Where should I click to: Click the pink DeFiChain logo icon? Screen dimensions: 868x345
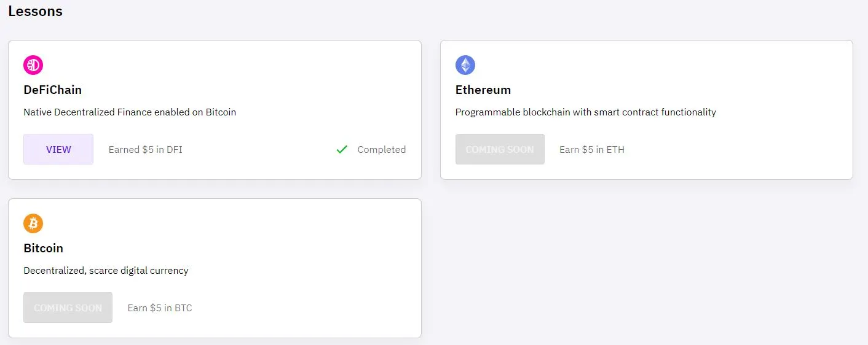point(33,65)
